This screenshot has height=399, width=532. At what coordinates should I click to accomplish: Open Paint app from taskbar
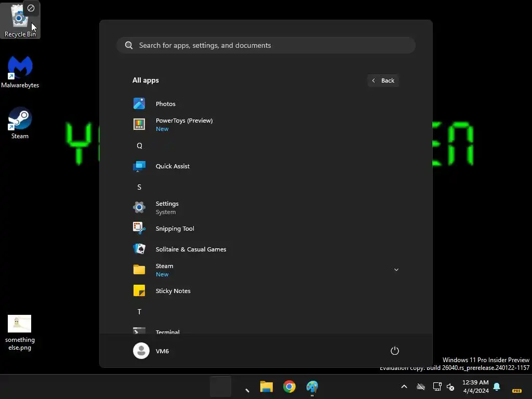(312, 387)
